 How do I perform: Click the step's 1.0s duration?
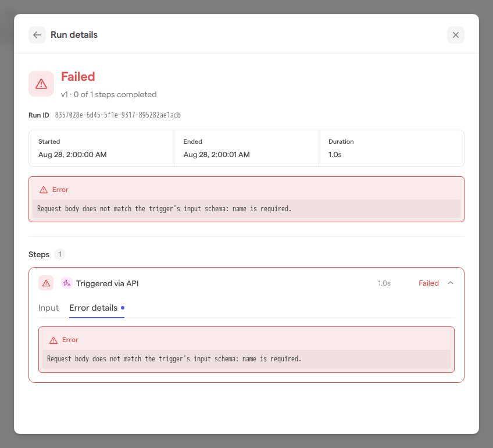(x=384, y=283)
